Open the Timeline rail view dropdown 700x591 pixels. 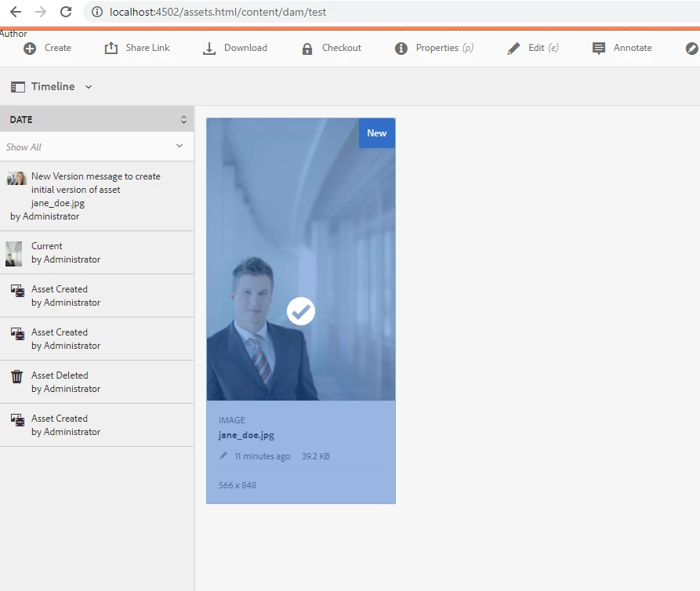pos(51,86)
